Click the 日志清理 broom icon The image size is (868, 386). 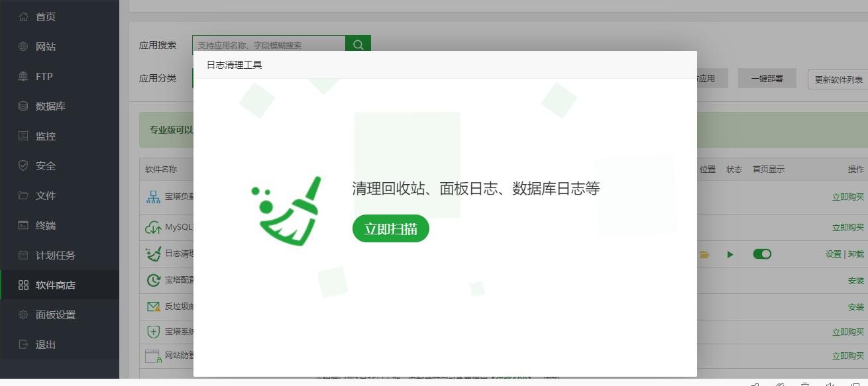[154, 253]
